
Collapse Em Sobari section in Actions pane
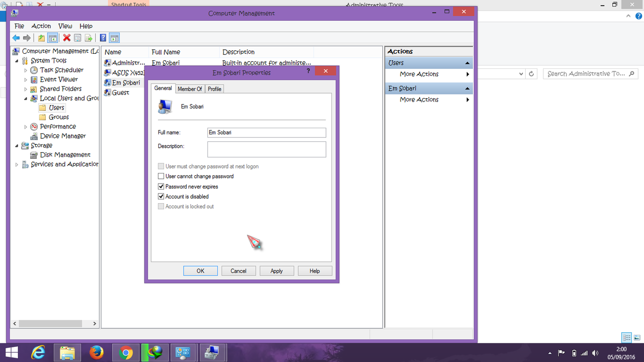pos(467,89)
